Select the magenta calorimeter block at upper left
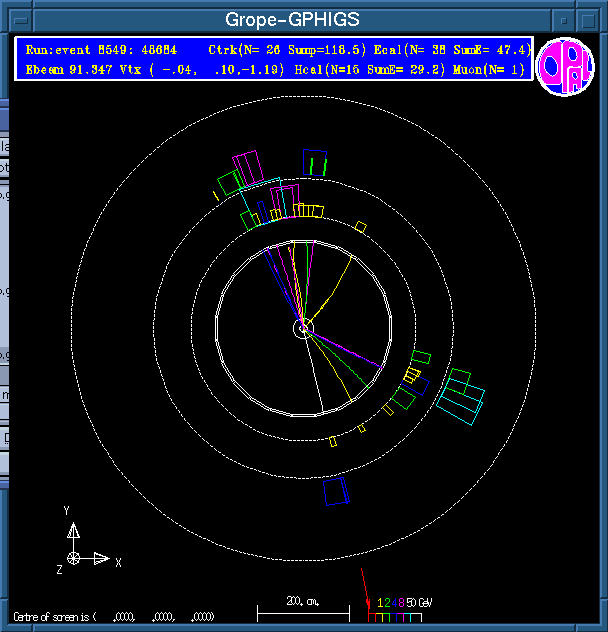This screenshot has height=632, width=608. (246, 167)
